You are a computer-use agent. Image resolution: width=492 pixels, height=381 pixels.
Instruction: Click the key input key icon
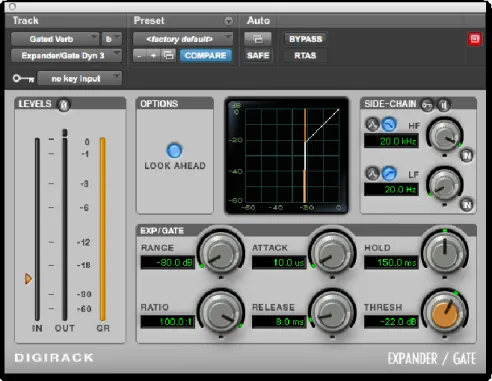[23, 79]
